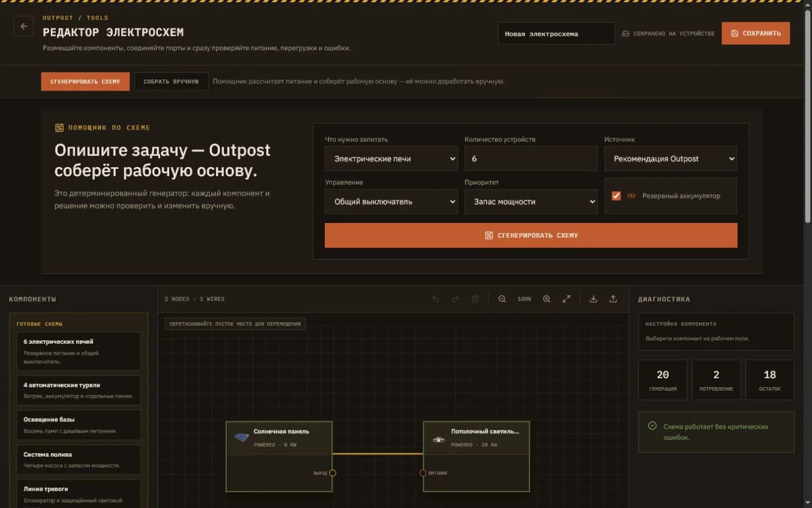
Task: Click the download import icon
Action: (x=593, y=299)
